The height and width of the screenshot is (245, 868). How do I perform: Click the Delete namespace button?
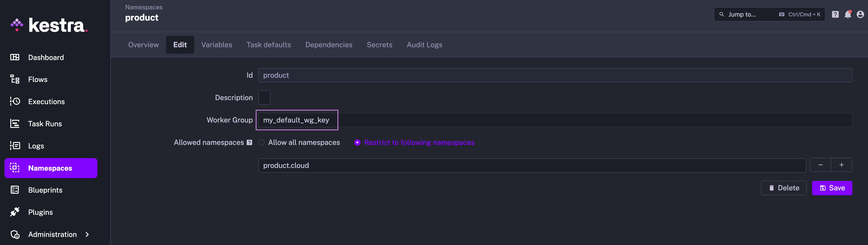click(x=784, y=188)
